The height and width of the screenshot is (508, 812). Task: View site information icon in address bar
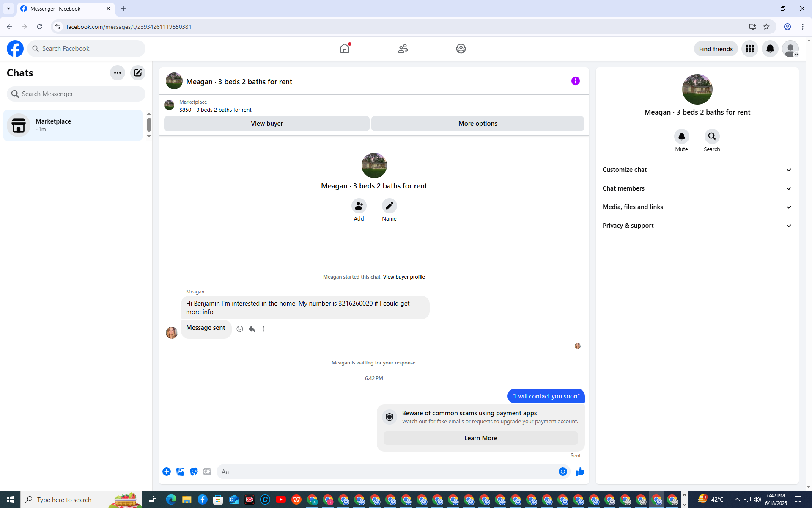pos(58,27)
